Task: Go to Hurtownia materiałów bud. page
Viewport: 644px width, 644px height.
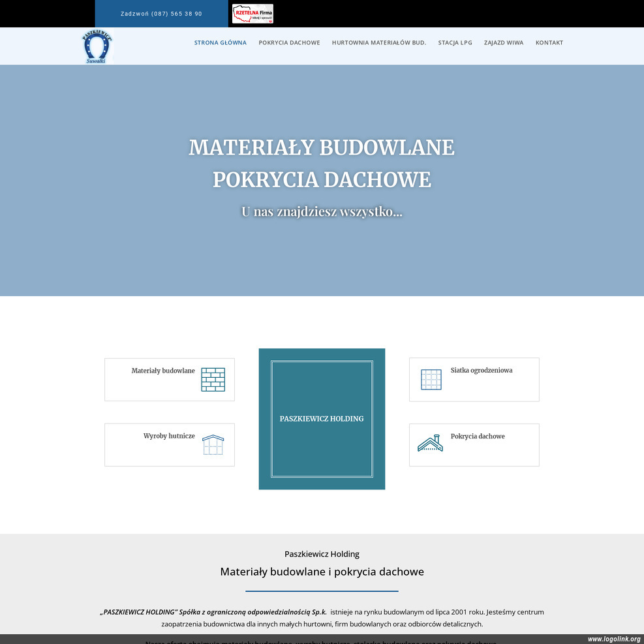Action: tap(379, 42)
